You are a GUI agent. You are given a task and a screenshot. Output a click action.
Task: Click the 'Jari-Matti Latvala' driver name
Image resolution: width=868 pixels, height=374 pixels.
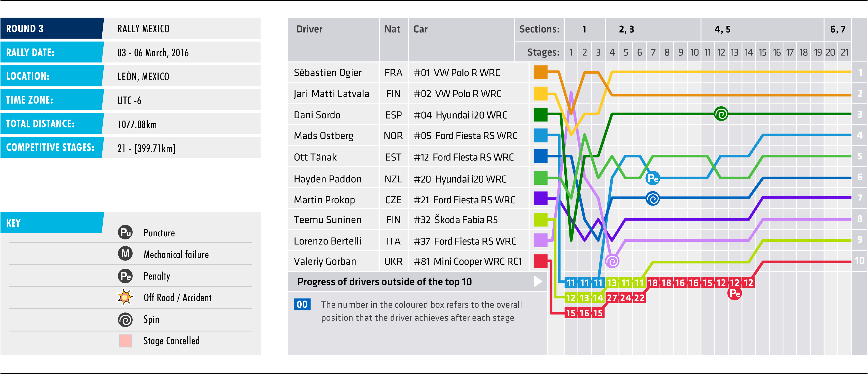[331, 94]
